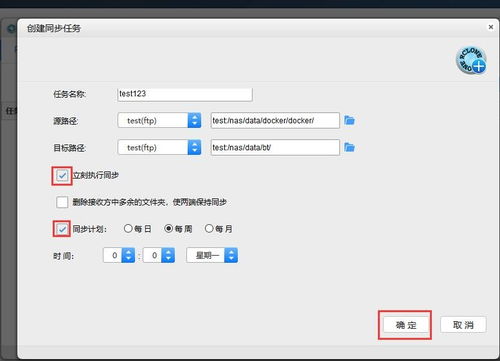Click the target path text field
500x361 pixels.
[x=275, y=147]
